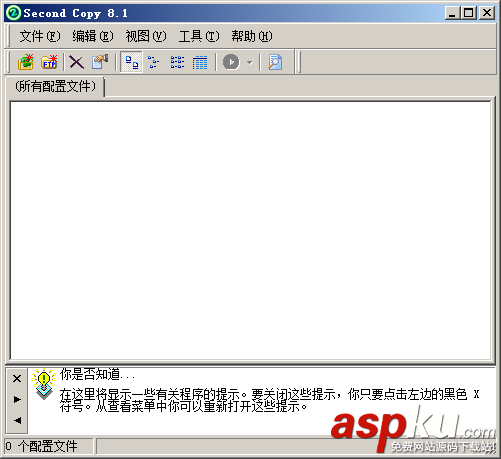Close the Second Copy window
The image size is (501, 459).
click(x=487, y=13)
